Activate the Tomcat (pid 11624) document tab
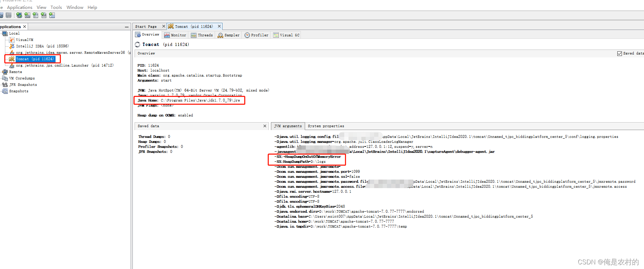Image resolution: width=644 pixels, height=269 pixels. point(194,26)
